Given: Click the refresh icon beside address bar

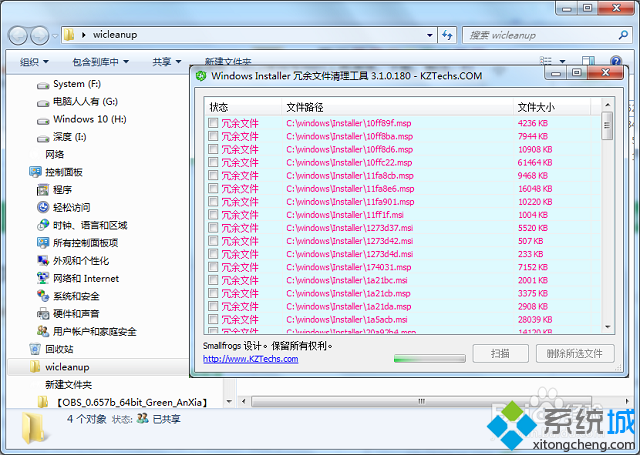Looking at the screenshot, I should click(x=447, y=35).
